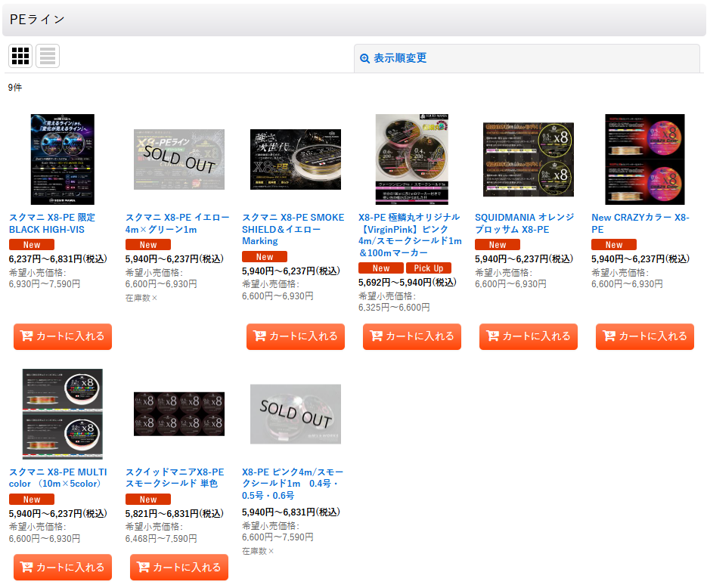Click 希望小売価格 6,325円〜6,600円

click(x=394, y=302)
